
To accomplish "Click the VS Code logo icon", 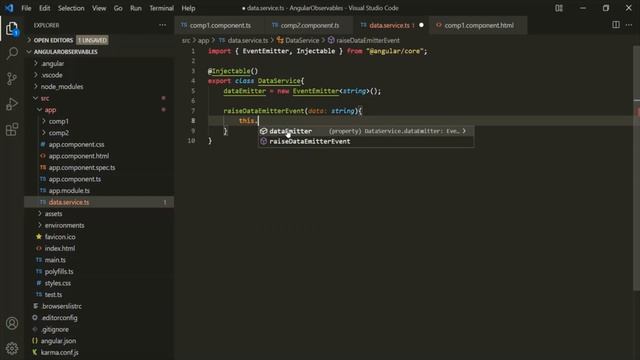I will click(x=9, y=8).
